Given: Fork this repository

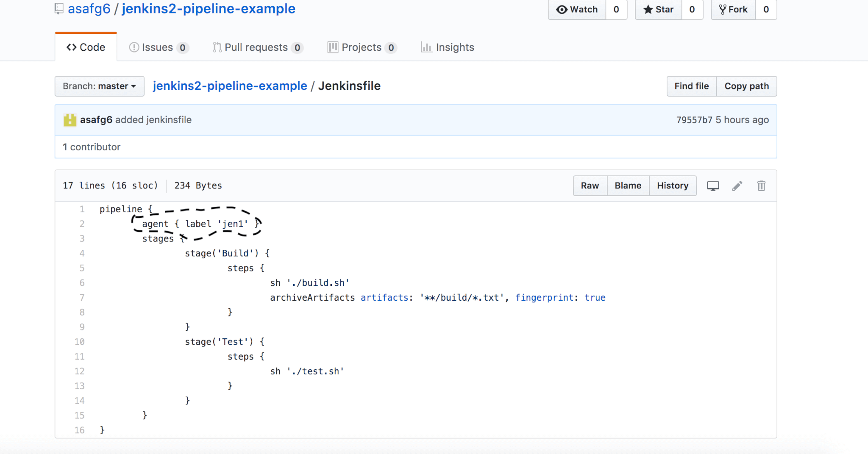Looking at the screenshot, I should pyautogui.click(x=733, y=9).
